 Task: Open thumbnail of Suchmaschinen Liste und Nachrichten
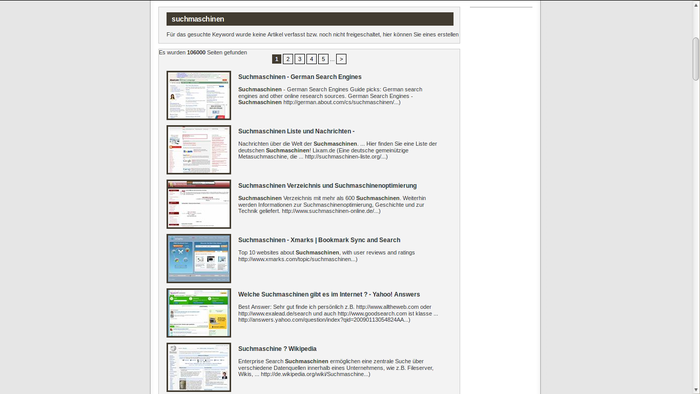(199, 149)
